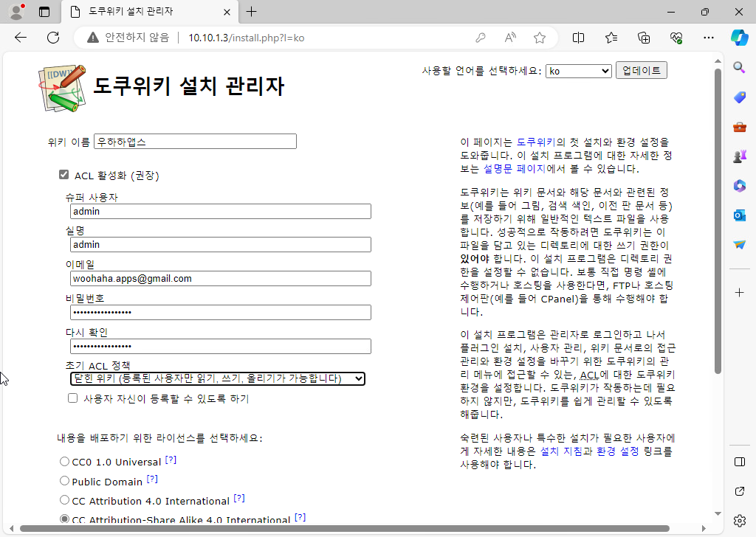This screenshot has width=756, height=537.
Task: Open the sidebar Tools briefcase icon
Action: [x=739, y=127]
